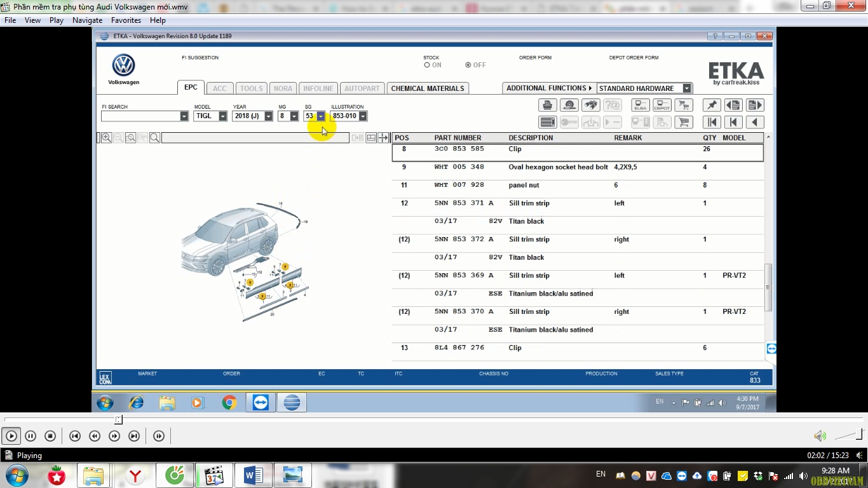Zoom in on the illustration
The width and height of the screenshot is (868, 488).
pyautogui.click(x=107, y=138)
